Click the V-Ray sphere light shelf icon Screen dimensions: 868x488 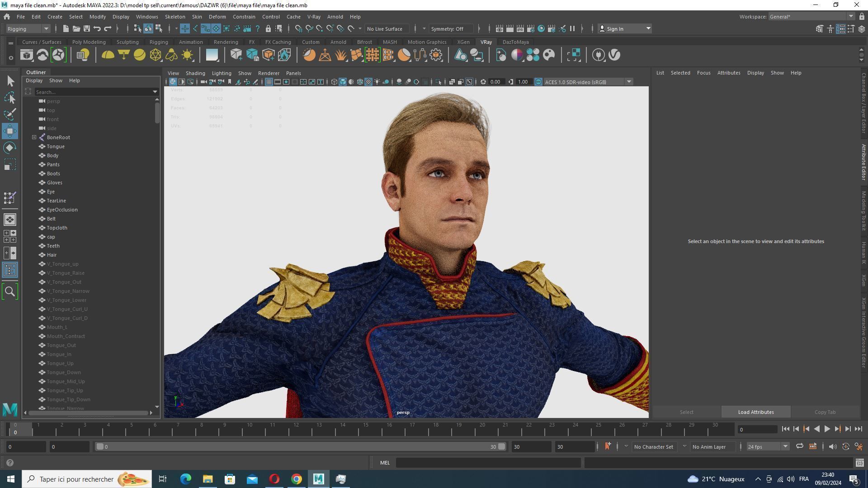pos(140,55)
